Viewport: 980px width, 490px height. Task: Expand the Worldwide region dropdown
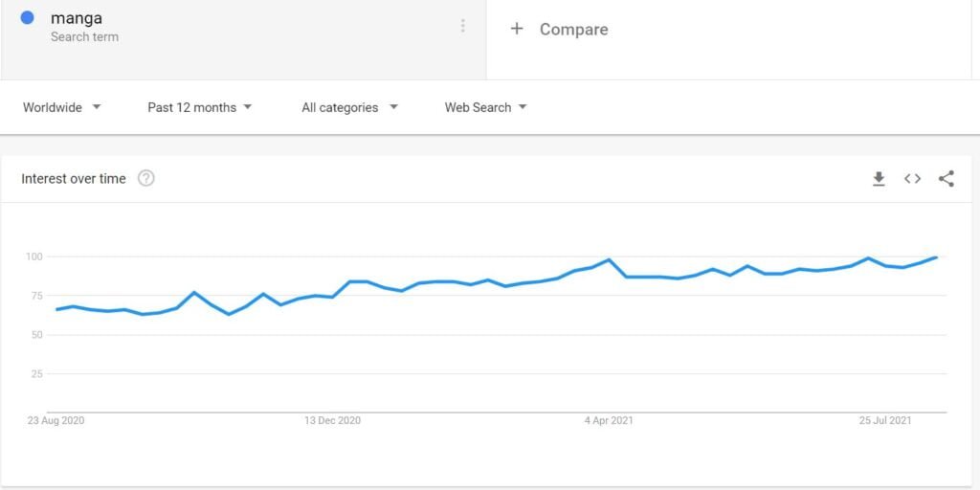pos(62,107)
